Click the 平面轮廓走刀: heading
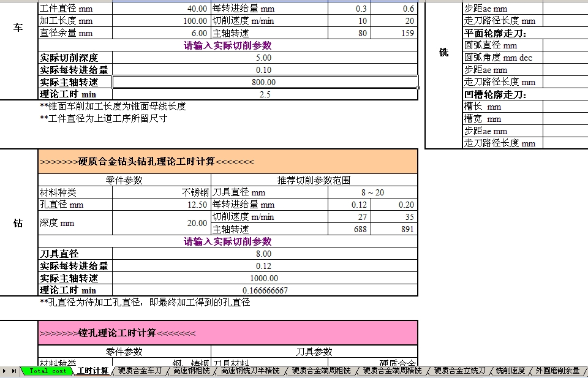588x378 pixels. tap(495, 33)
